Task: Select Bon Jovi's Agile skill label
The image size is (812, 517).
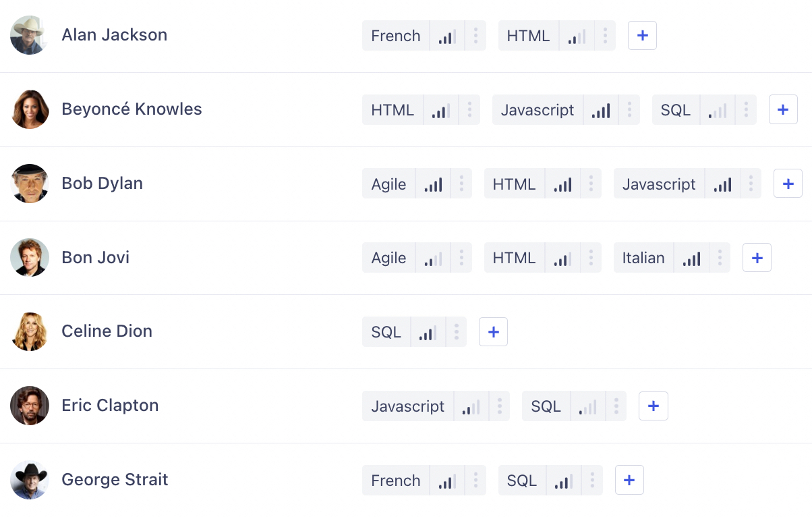Action: (388, 258)
